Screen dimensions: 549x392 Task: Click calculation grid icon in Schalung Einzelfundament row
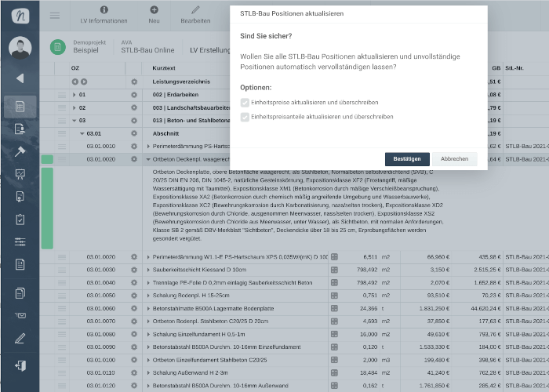[x=334, y=334]
